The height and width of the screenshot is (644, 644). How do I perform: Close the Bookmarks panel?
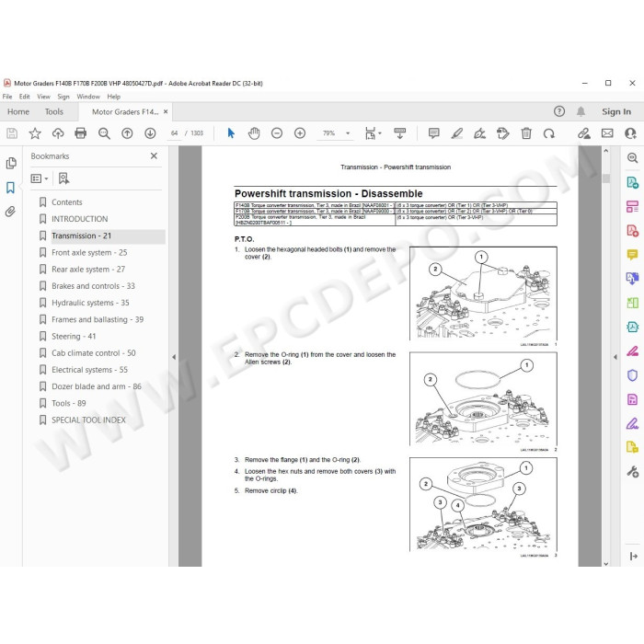click(154, 155)
